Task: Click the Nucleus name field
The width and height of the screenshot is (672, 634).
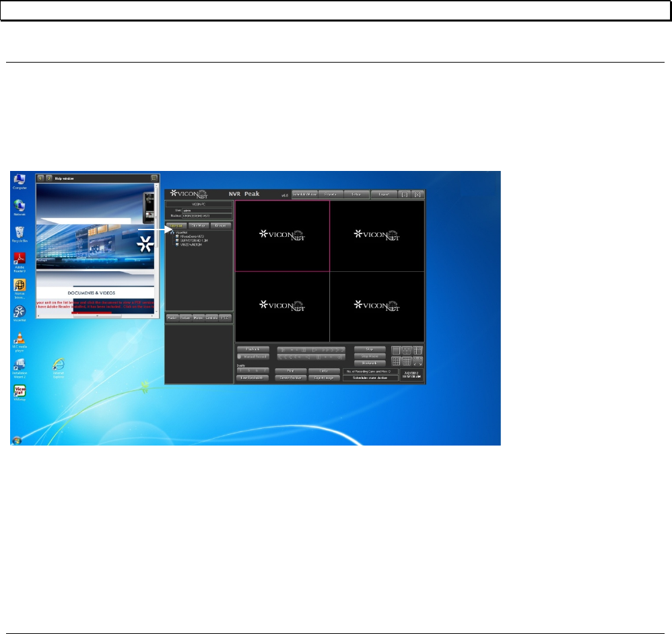Action: click(207, 216)
